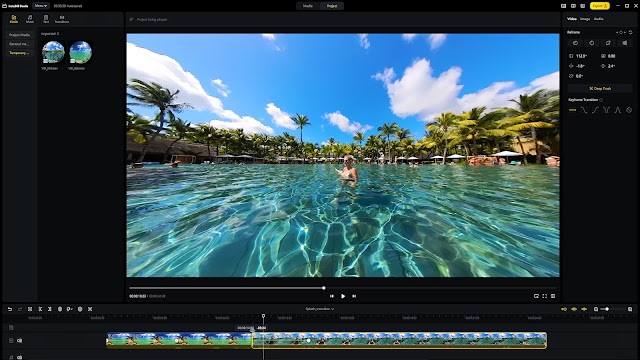Click the keyframe navigation control beside Reframe
This screenshot has height=360, width=640.
(621, 32)
